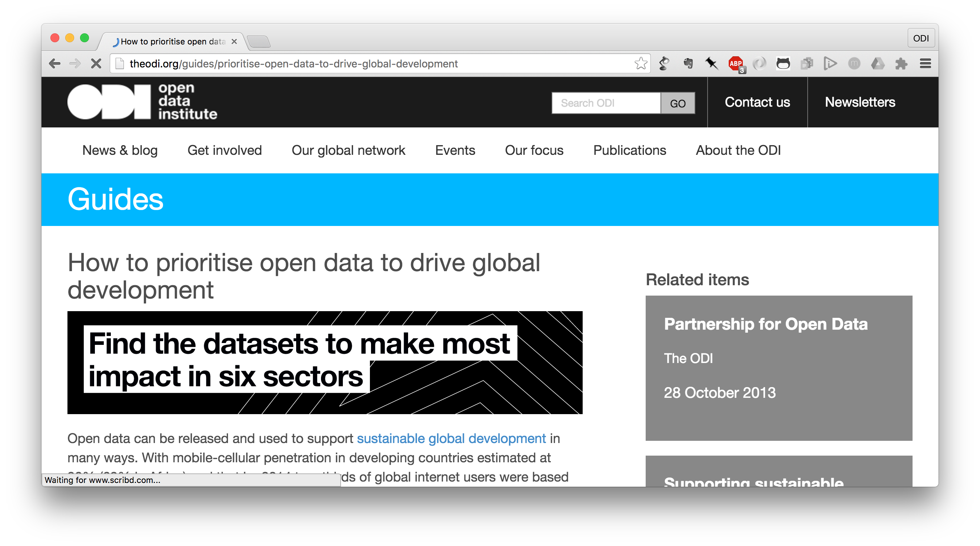This screenshot has height=546, width=980.
Task: Open the Chrome hamburger menu
Action: (925, 63)
